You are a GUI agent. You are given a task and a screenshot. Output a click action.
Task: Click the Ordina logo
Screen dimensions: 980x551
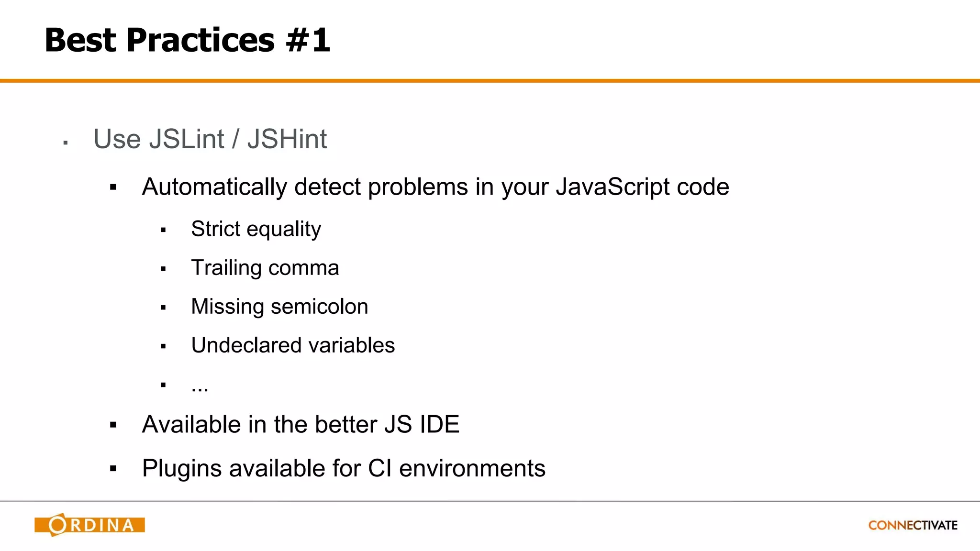click(89, 525)
